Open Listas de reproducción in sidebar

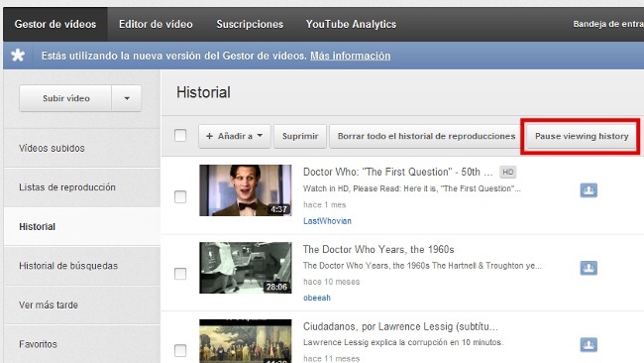click(x=82, y=187)
